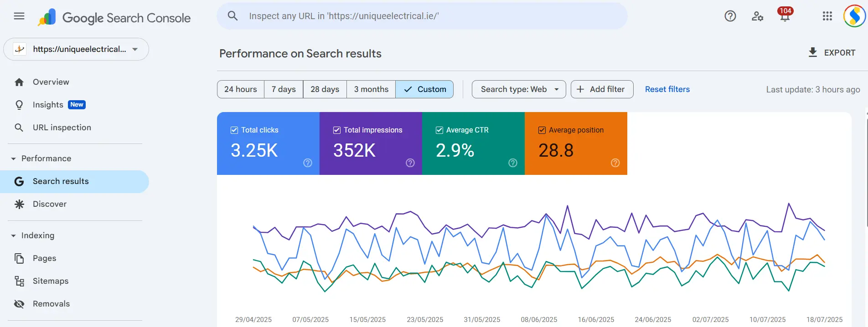Expand the Search type: Web dropdown
This screenshot has width=868, height=327.
click(x=518, y=89)
